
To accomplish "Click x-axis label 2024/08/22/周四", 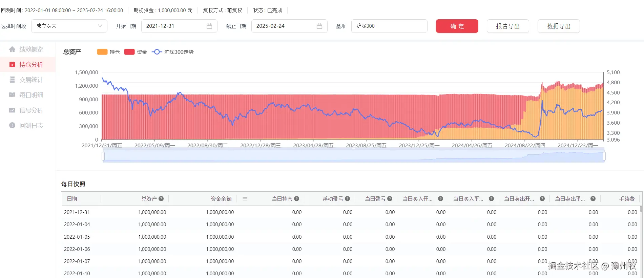I will (x=525, y=145).
